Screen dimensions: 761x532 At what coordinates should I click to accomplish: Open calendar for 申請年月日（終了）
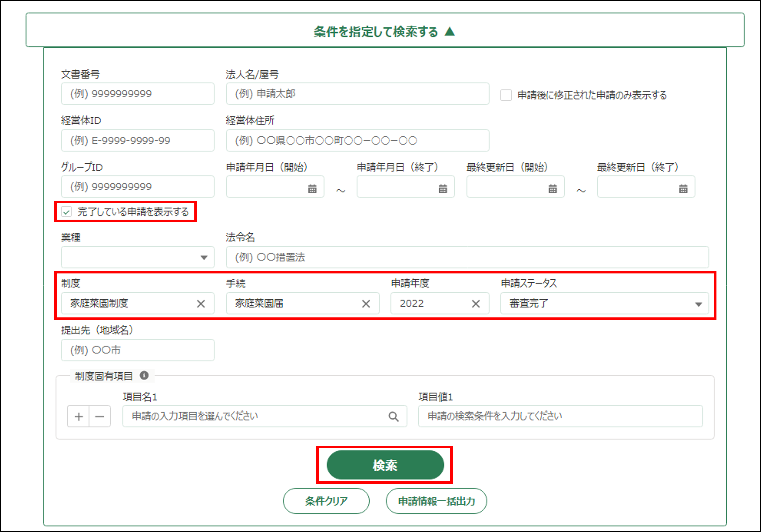[x=442, y=189]
